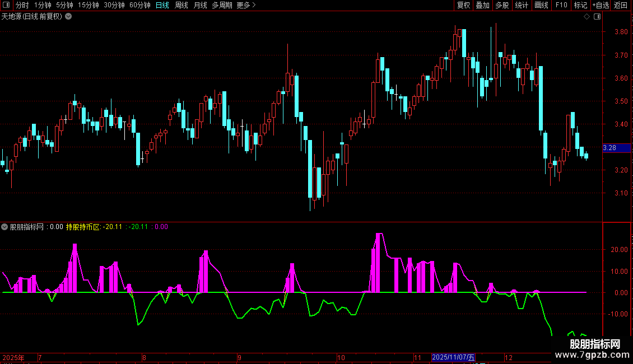The height and width of the screenshot is (364, 633).
Task: Click the 天地源(日线.前复权) chart title
Action: (x=32, y=17)
